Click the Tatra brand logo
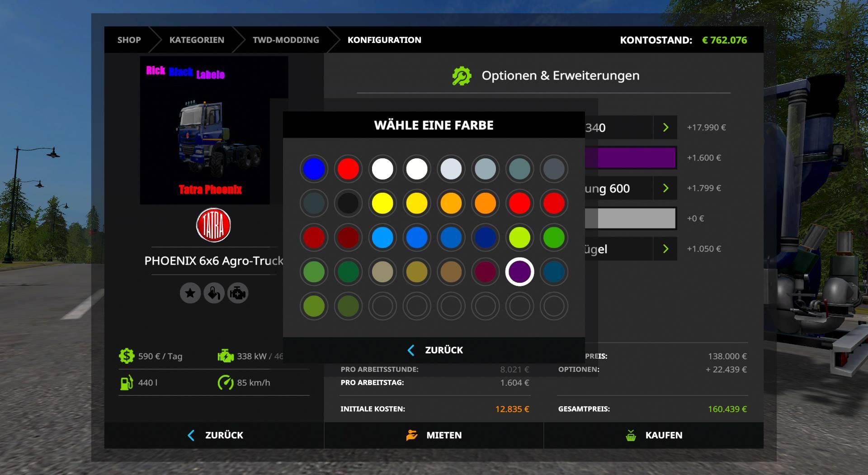Image resolution: width=868 pixels, height=475 pixels. (213, 225)
